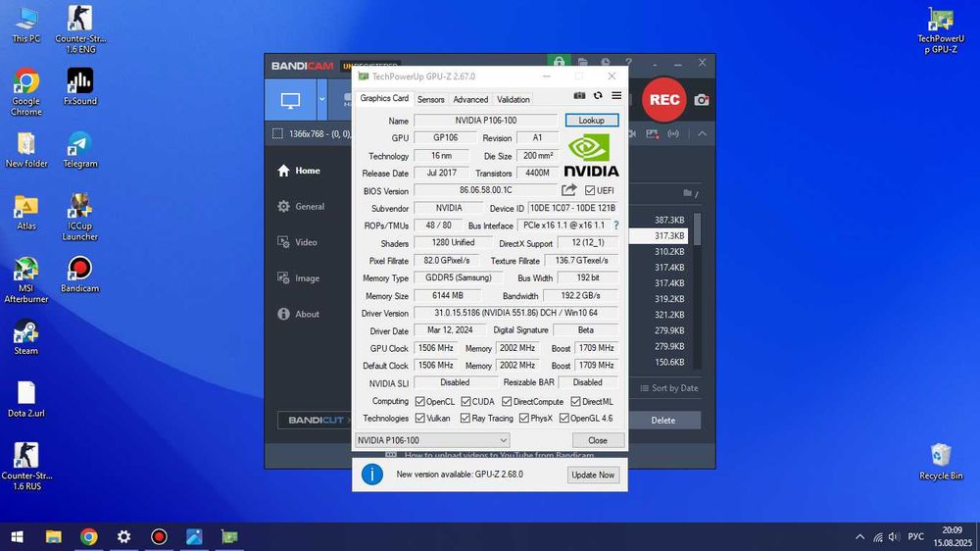Toggle the DirectCompute checkbox

click(x=507, y=402)
